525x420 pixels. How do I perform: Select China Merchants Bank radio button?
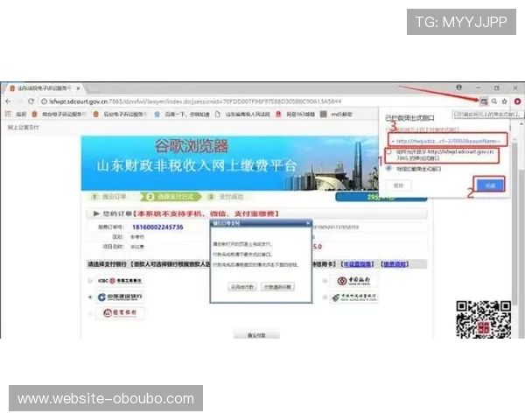pyautogui.click(x=90, y=313)
